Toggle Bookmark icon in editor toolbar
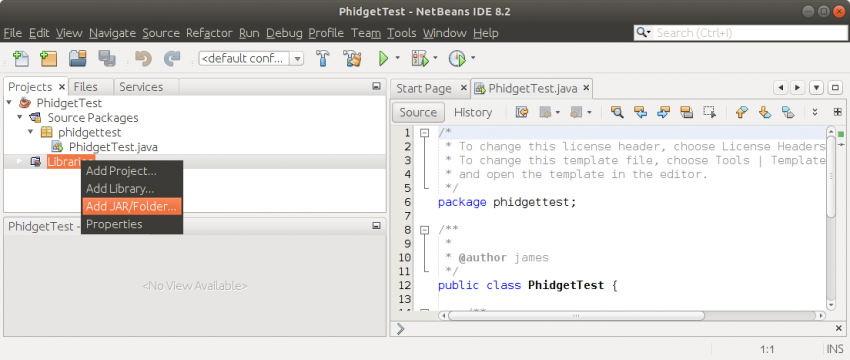 click(788, 112)
